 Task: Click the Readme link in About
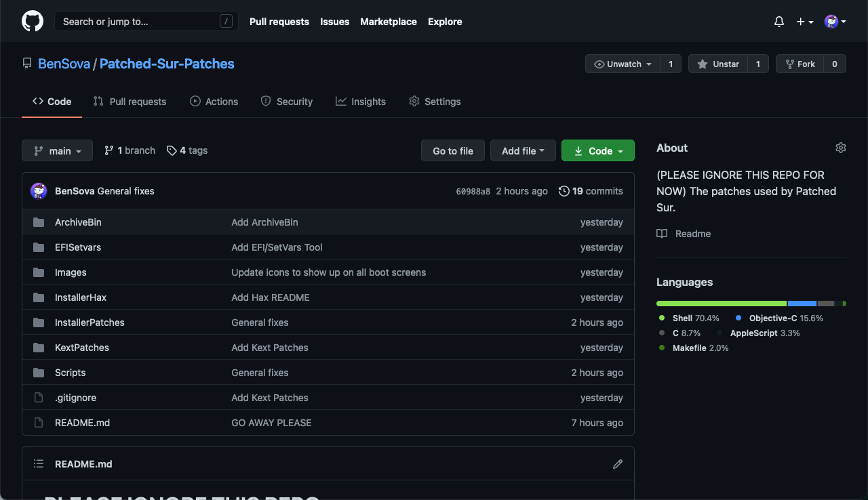pyautogui.click(x=693, y=234)
